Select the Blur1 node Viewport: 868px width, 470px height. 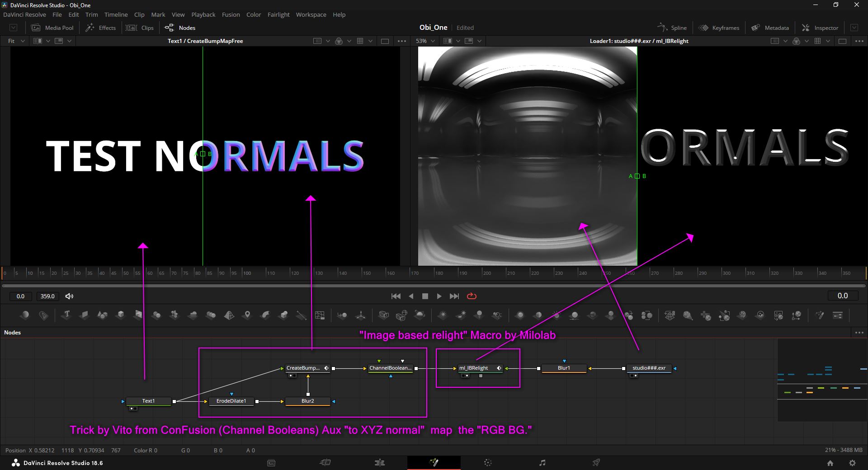[x=564, y=368]
